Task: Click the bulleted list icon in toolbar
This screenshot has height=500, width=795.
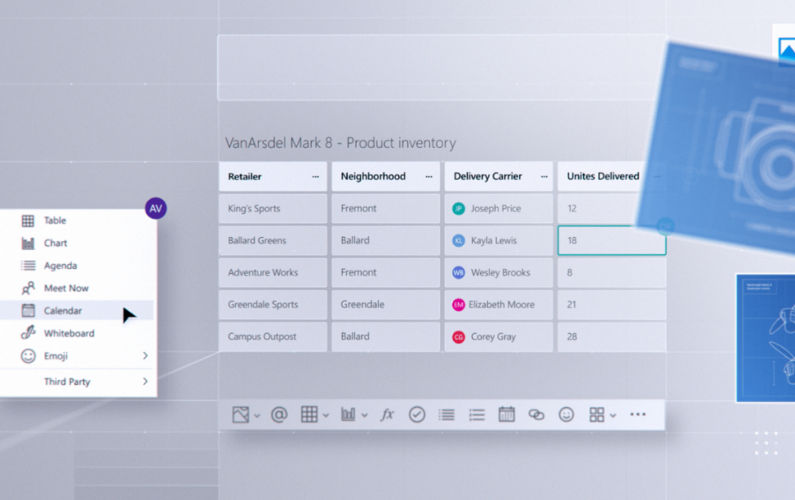Action: click(x=477, y=415)
